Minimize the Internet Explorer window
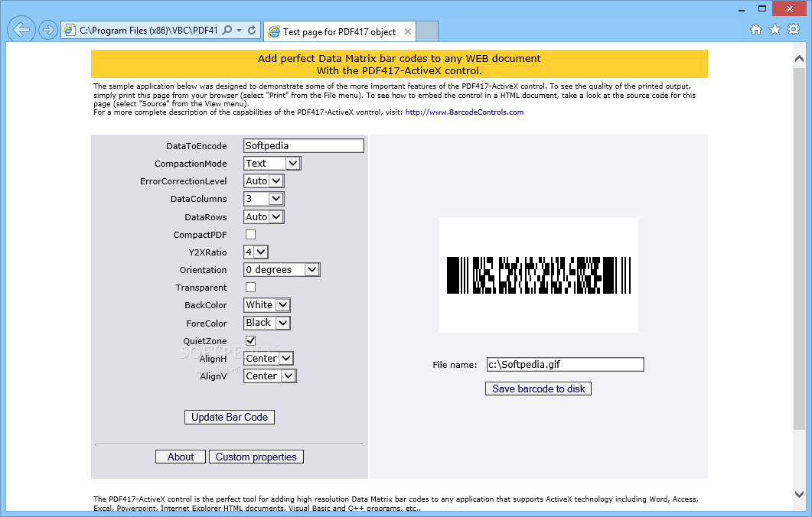This screenshot has height=517, width=812. click(742, 9)
